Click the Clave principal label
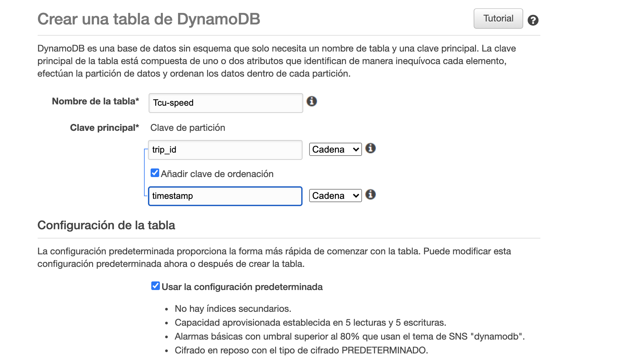 [x=104, y=128]
